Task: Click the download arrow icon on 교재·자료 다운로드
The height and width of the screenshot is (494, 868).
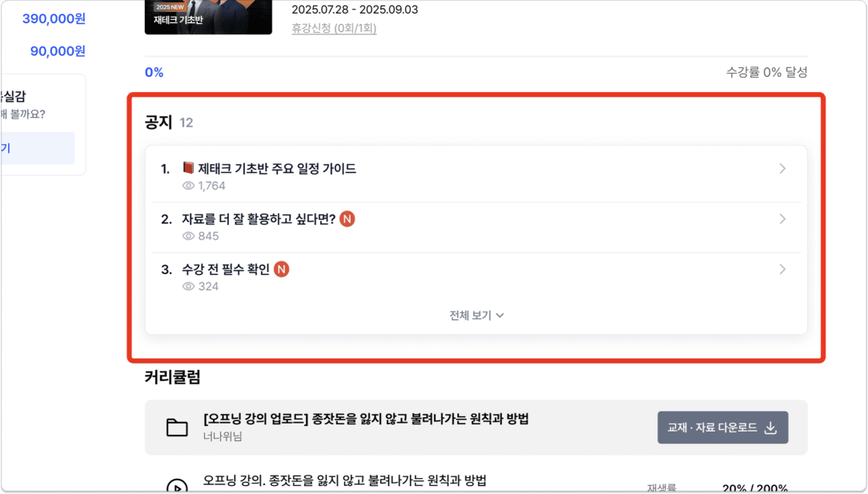Action: coord(770,428)
